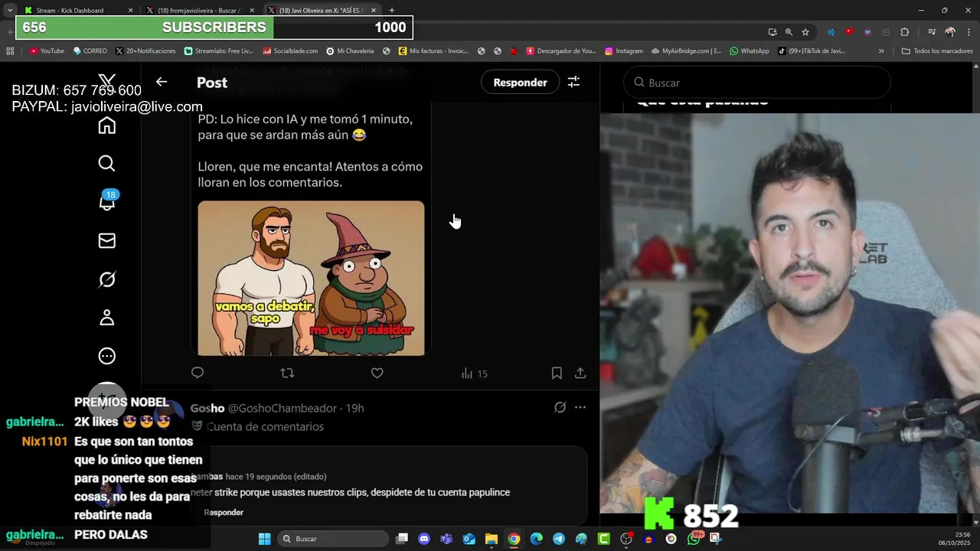
Task: Open Telegram from the taskbar
Action: 558,539
